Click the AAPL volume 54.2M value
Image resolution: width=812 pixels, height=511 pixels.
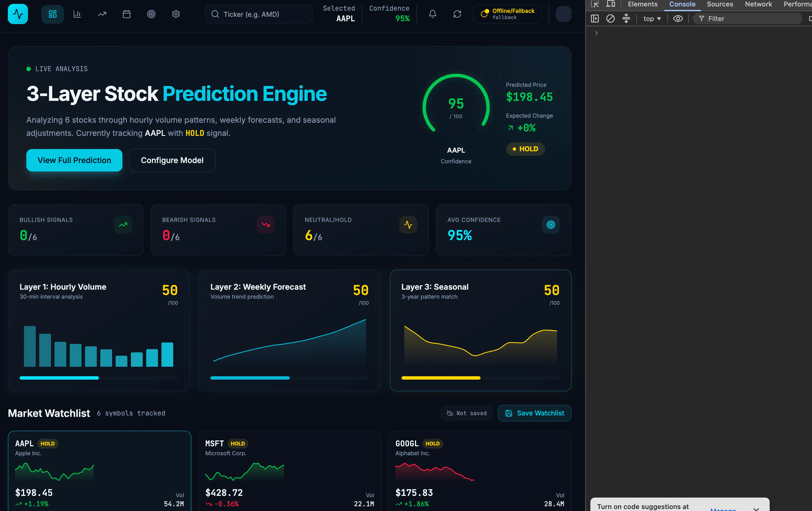click(174, 504)
